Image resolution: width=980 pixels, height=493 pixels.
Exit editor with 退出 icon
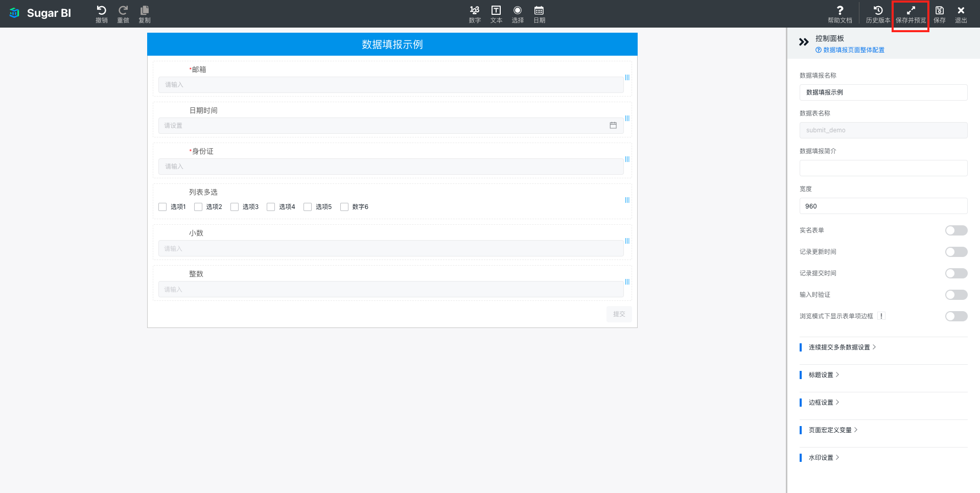(961, 14)
